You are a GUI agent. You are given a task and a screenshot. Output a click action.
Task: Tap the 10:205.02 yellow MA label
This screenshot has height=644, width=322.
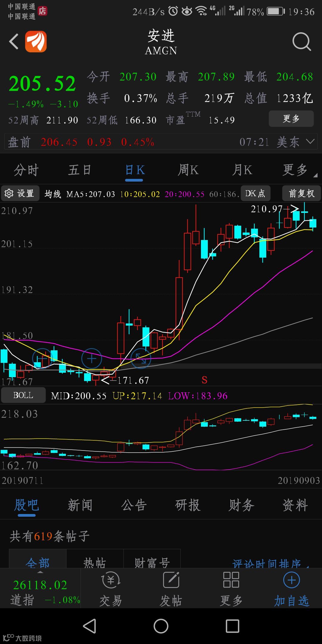coord(140,194)
